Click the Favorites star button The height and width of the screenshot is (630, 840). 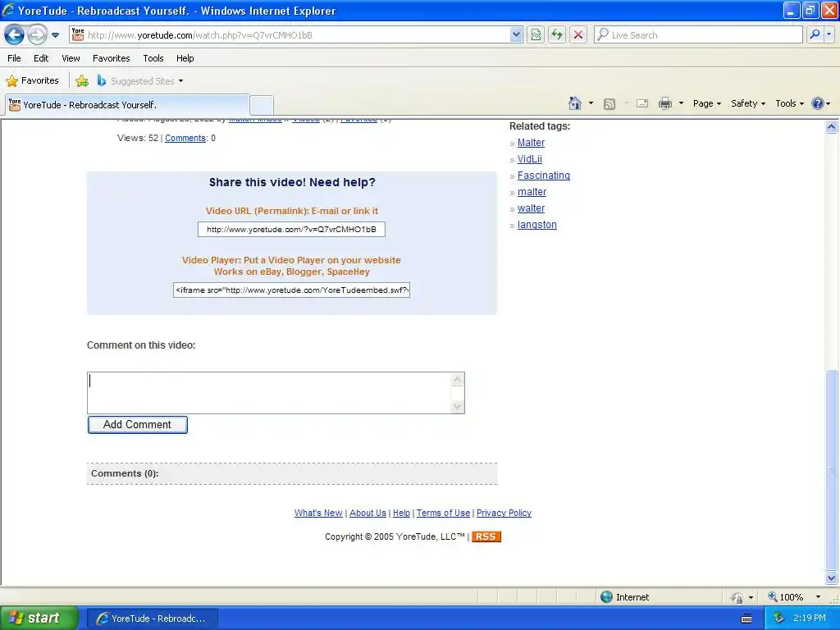tap(32, 81)
